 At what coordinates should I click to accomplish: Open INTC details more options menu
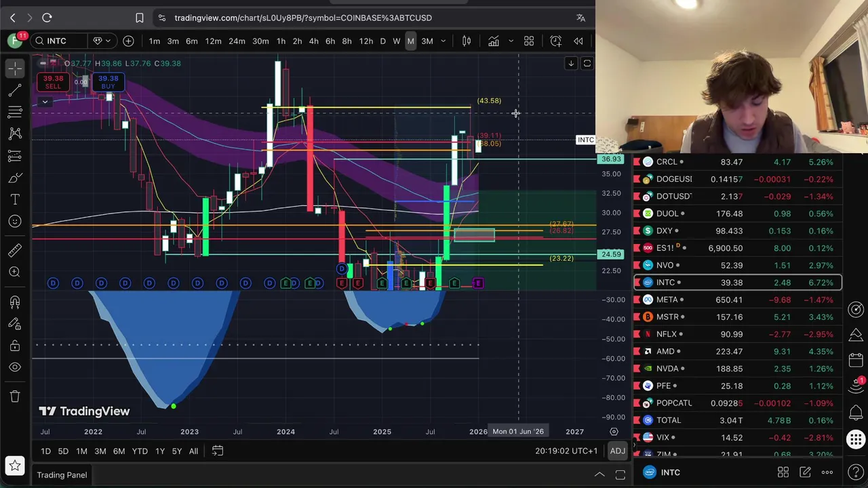pyautogui.click(x=827, y=472)
